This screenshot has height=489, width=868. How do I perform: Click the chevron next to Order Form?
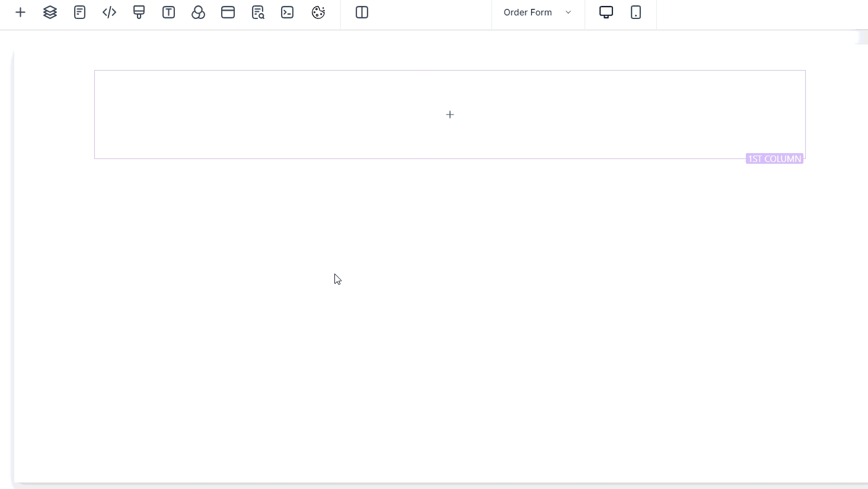[x=568, y=12]
